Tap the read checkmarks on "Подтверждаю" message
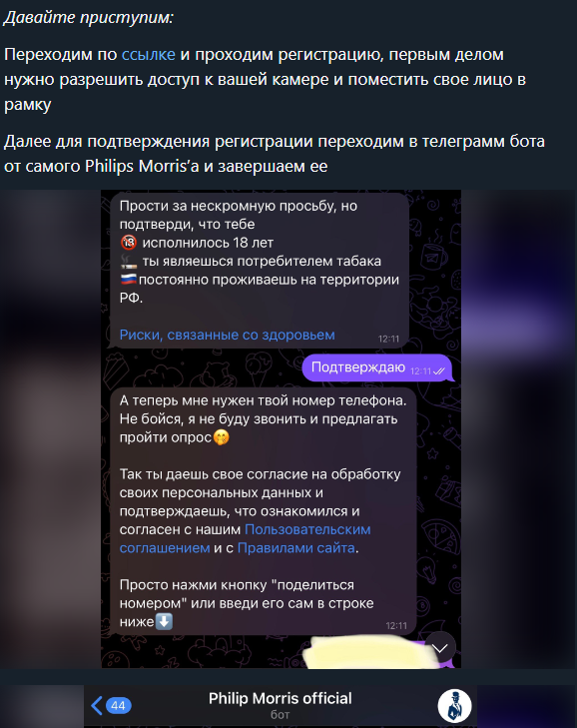Screen dimensions: 577x728 [439, 370]
